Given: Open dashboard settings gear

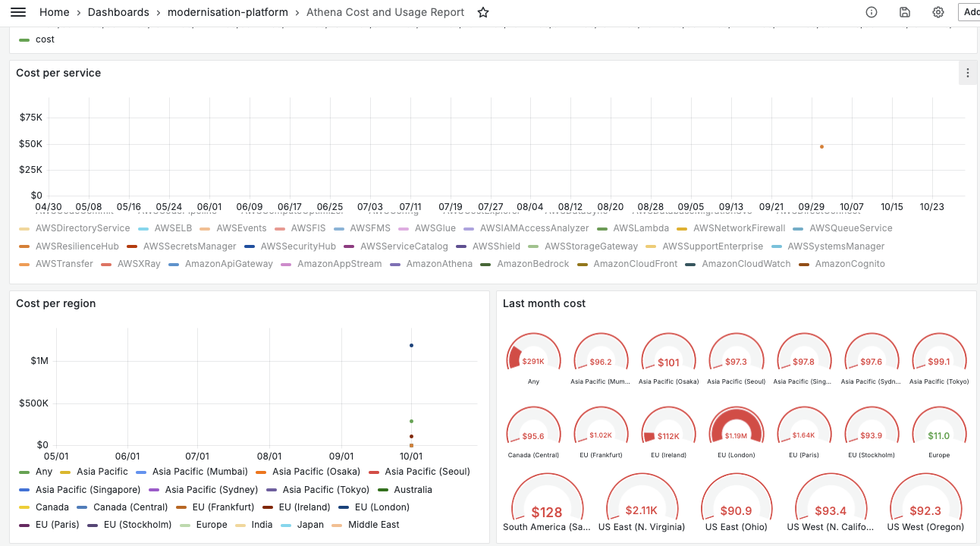Looking at the screenshot, I should coord(938,12).
